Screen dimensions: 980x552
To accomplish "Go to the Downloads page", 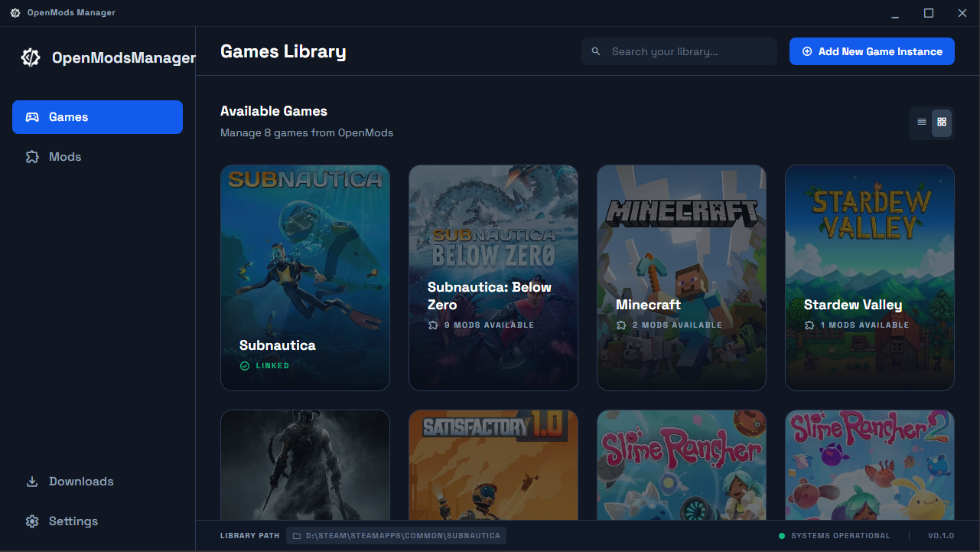I will pyautogui.click(x=97, y=482).
